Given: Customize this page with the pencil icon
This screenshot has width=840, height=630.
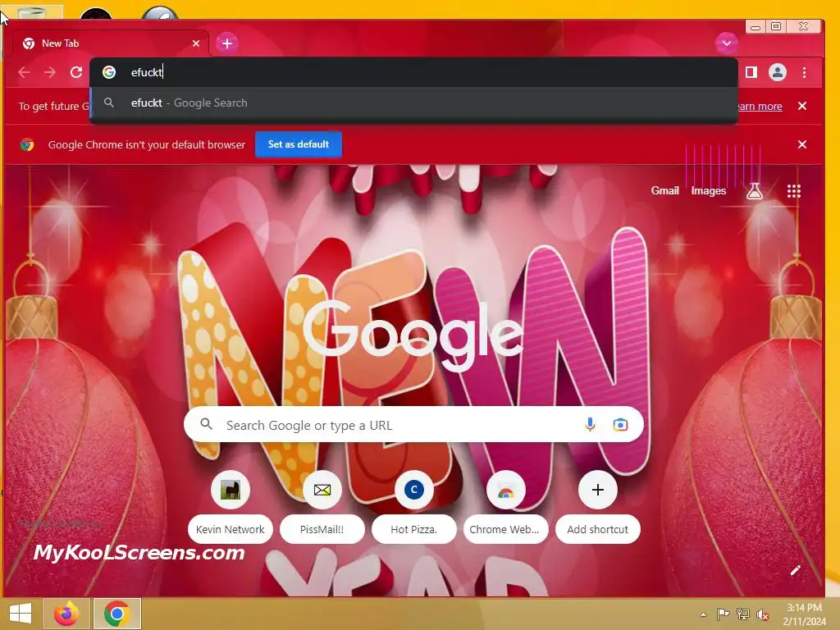Looking at the screenshot, I should (x=796, y=571).
